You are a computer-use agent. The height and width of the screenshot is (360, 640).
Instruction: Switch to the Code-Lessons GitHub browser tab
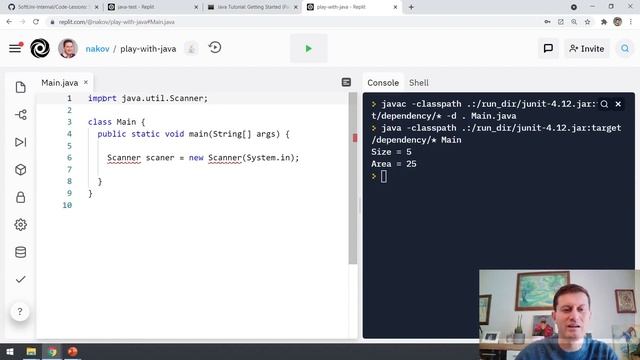(52, 7)
